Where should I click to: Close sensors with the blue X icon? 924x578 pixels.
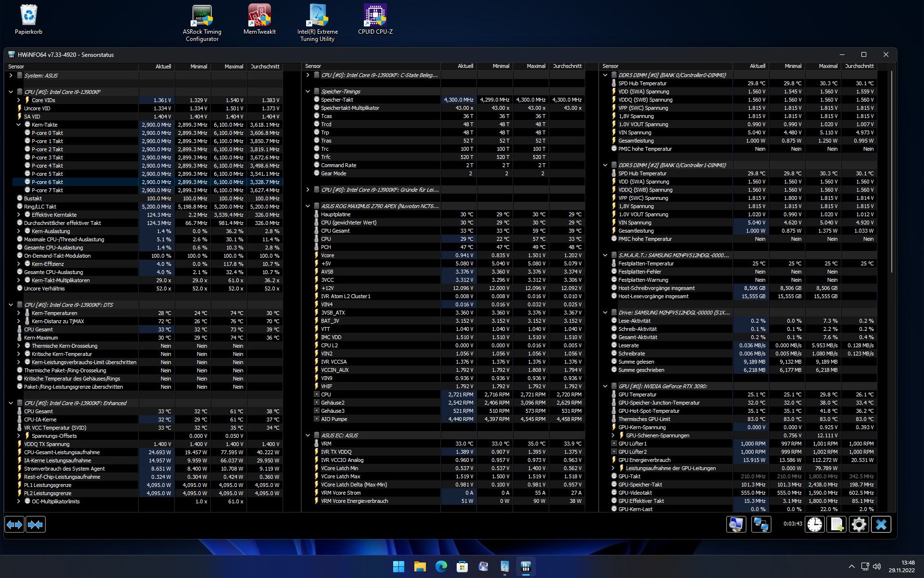(881, 524)
